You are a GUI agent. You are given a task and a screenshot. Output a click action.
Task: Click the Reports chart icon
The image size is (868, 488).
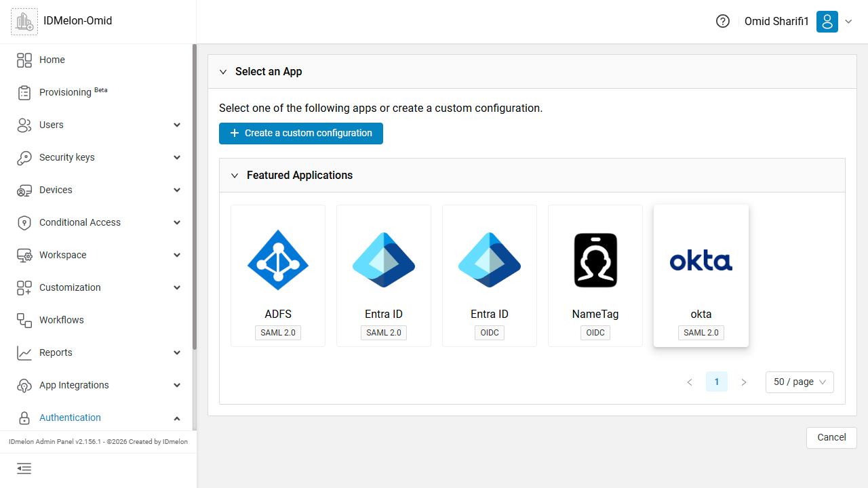(24, 352)
